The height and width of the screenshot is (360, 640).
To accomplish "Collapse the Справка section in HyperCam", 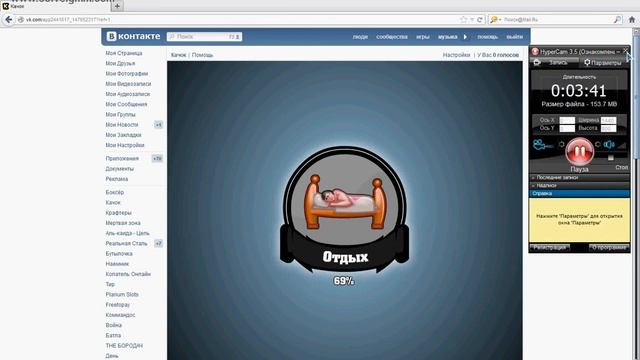I will [579, 193].
